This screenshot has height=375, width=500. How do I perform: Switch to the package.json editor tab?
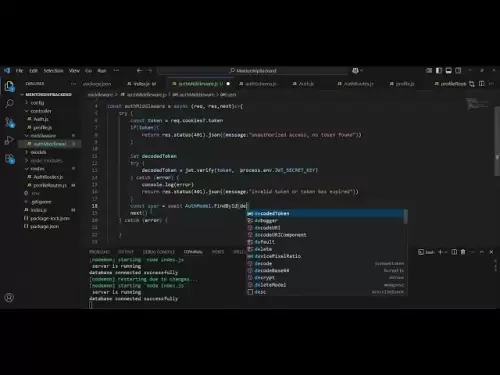point(97,84)
